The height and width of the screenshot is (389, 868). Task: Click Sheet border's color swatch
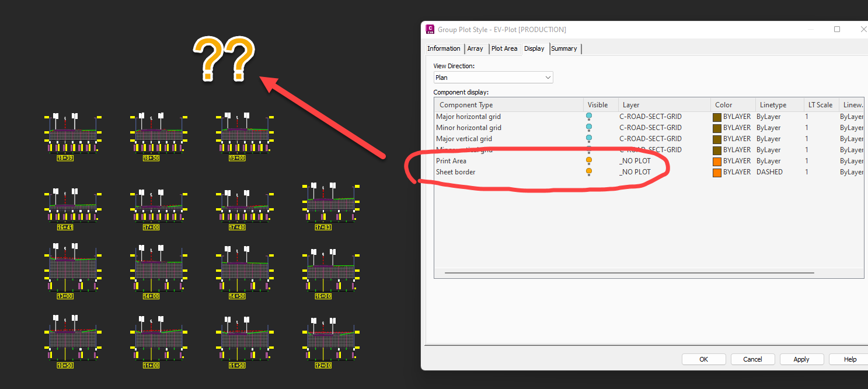(717, 171)
